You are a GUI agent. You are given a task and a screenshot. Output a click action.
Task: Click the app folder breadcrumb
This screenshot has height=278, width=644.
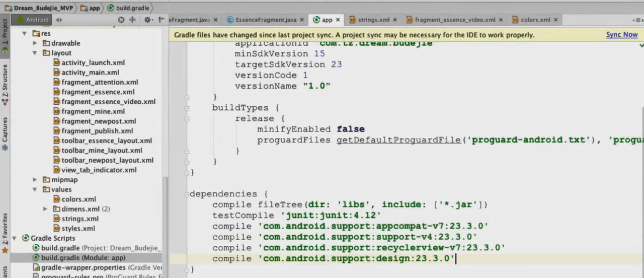click(90, 8)
